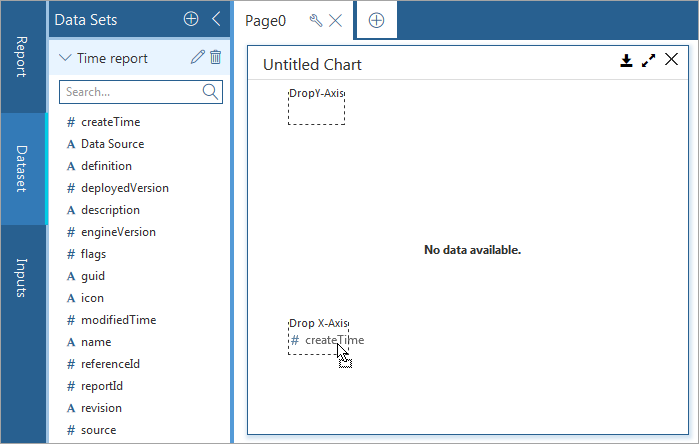Open Page0 settings wrench icon
Image resolution: width=699 pixels, height=444 pixels.
pos(315,20)
